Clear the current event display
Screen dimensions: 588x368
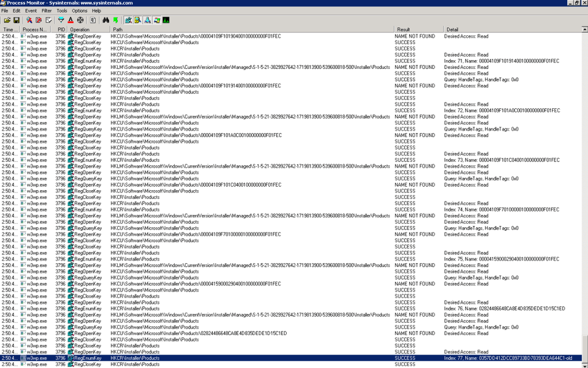tap(39, 19)
